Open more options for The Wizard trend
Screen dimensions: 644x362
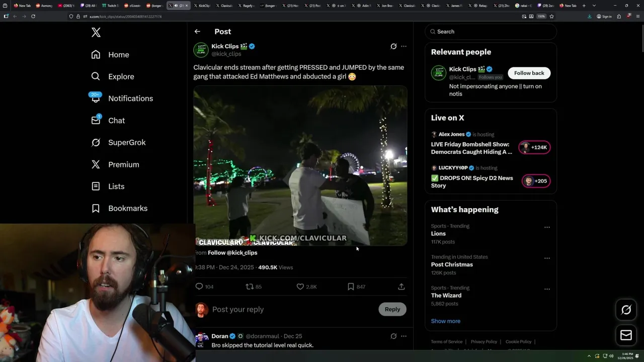[547, 289]
